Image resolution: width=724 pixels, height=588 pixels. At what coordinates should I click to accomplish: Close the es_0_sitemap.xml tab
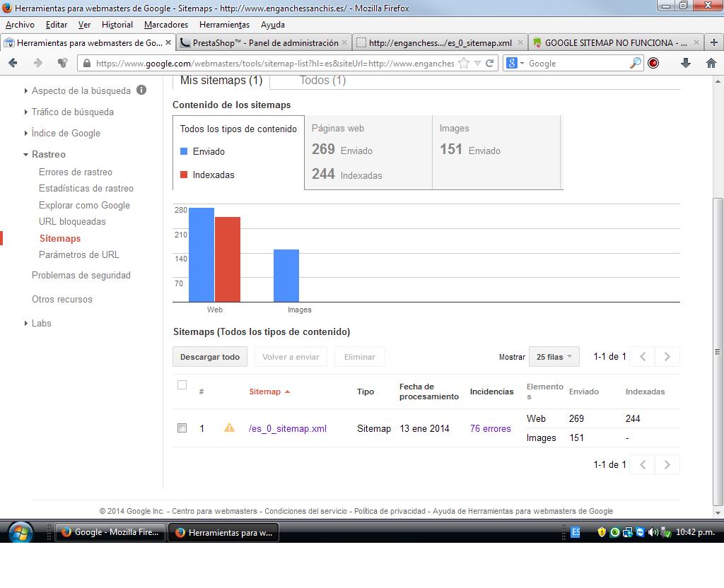pyautogui.click(x=520, y=42)
